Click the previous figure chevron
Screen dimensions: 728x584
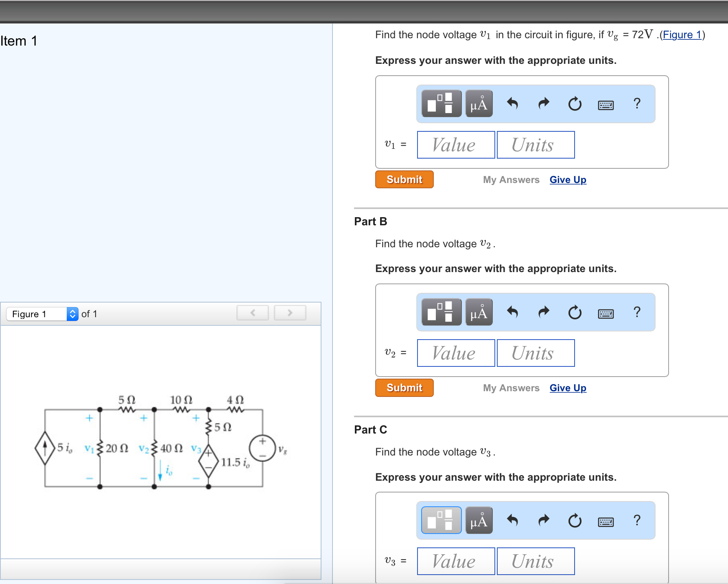point(252,312)
